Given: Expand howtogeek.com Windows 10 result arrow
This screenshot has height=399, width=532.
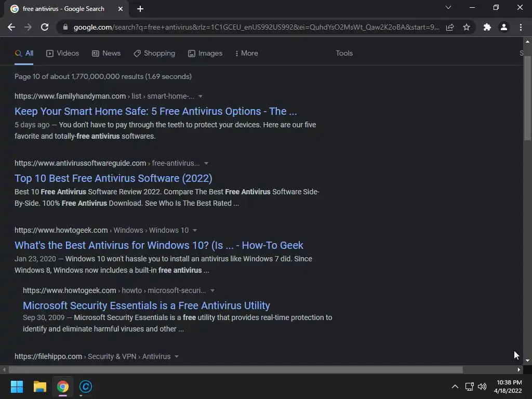Looking at the screenshot, I should click(x=195, y=230).
